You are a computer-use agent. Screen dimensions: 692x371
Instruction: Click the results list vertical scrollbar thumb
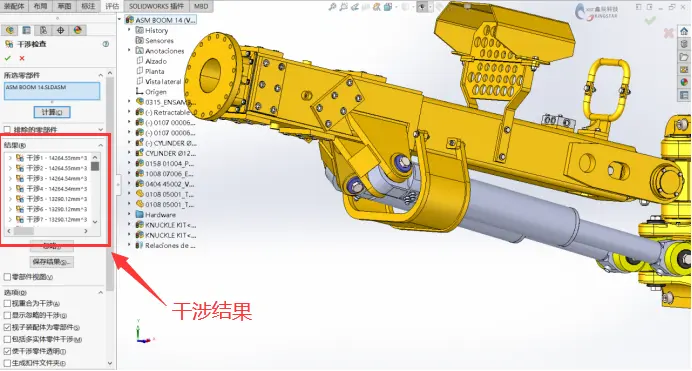pos(95,166)
